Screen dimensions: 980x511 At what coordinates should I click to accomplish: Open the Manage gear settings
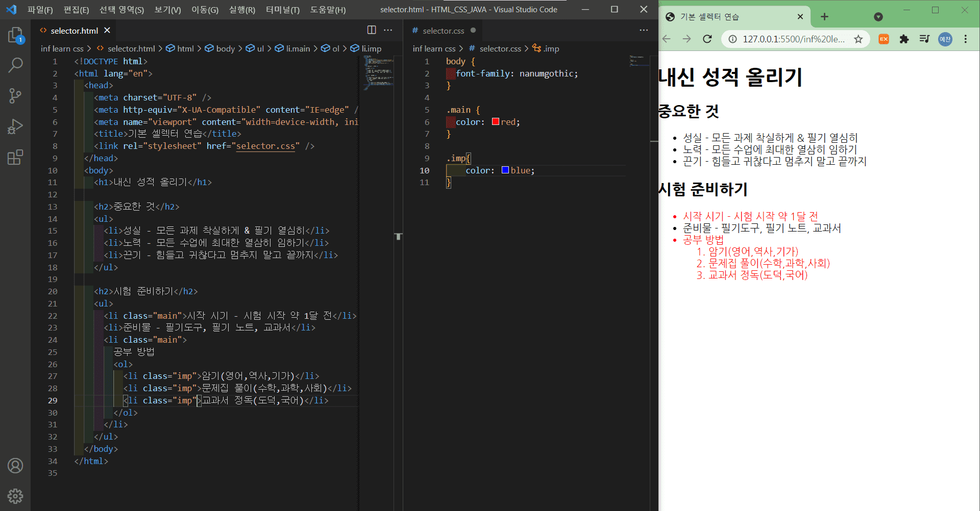pyautogui.click(x=15, y=496)
